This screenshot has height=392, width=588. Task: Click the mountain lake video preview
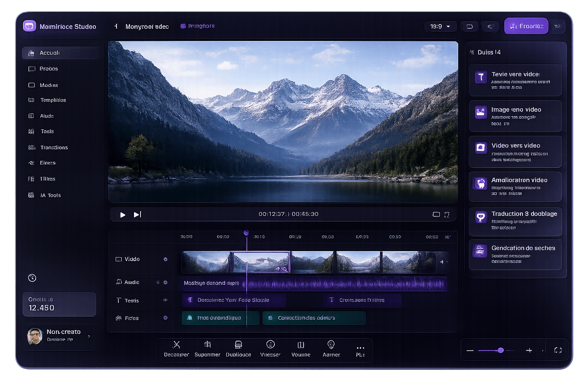283,122
